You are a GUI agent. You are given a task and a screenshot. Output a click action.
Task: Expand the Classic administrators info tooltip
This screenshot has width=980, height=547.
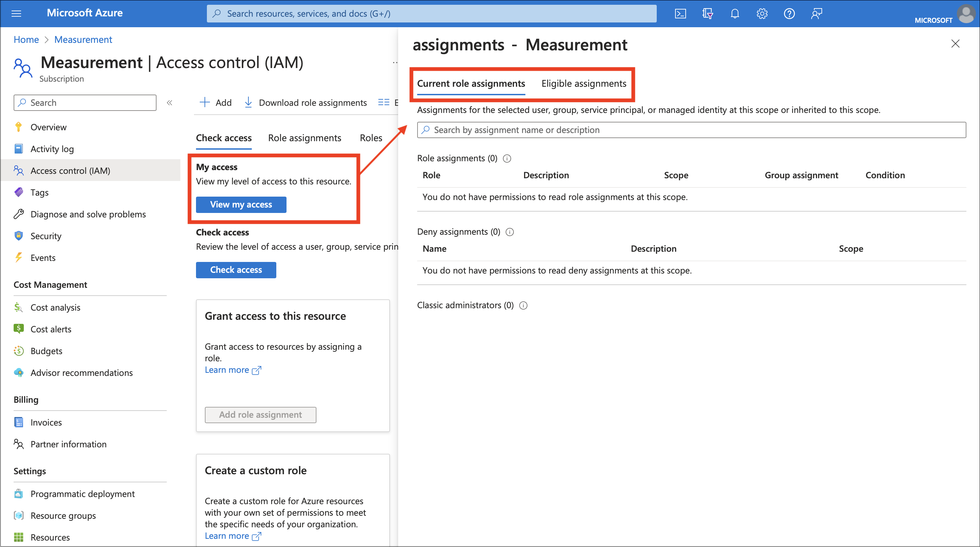524,305
